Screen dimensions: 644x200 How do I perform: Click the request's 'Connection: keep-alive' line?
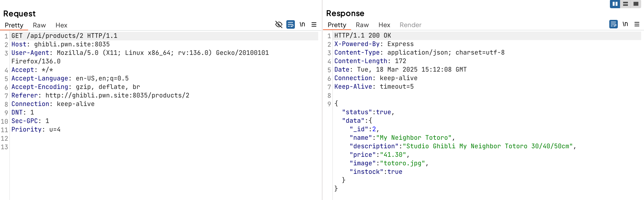click(x=53, y=104)
